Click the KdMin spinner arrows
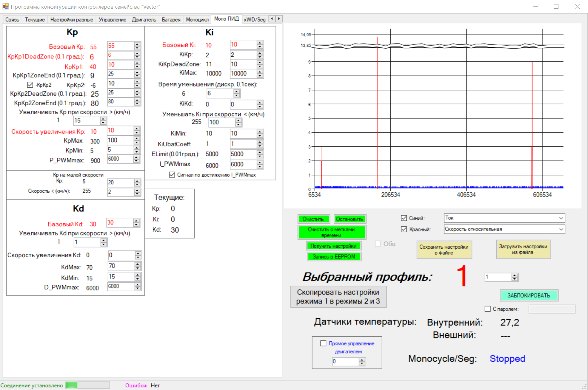This screenshot has height=390, width=588. [x=138, y=277]
